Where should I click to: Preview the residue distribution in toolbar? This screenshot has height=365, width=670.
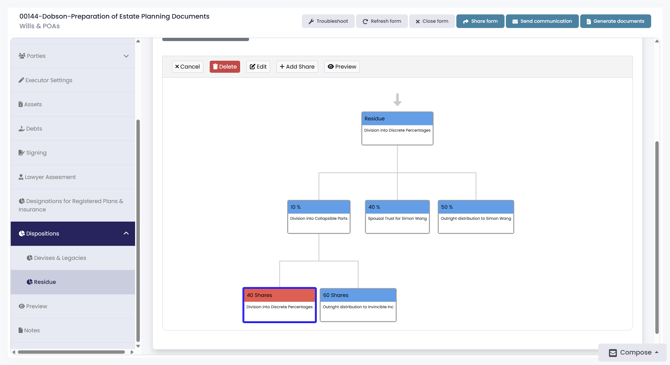(x=342, y=67)
